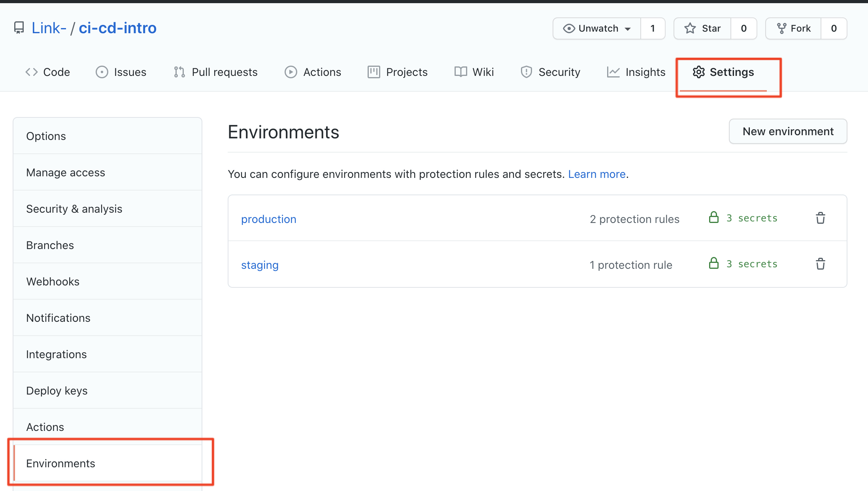Click the 2 protection rules text
The height and width of the screenshot is (491, 868).
(x=634, y=219)
